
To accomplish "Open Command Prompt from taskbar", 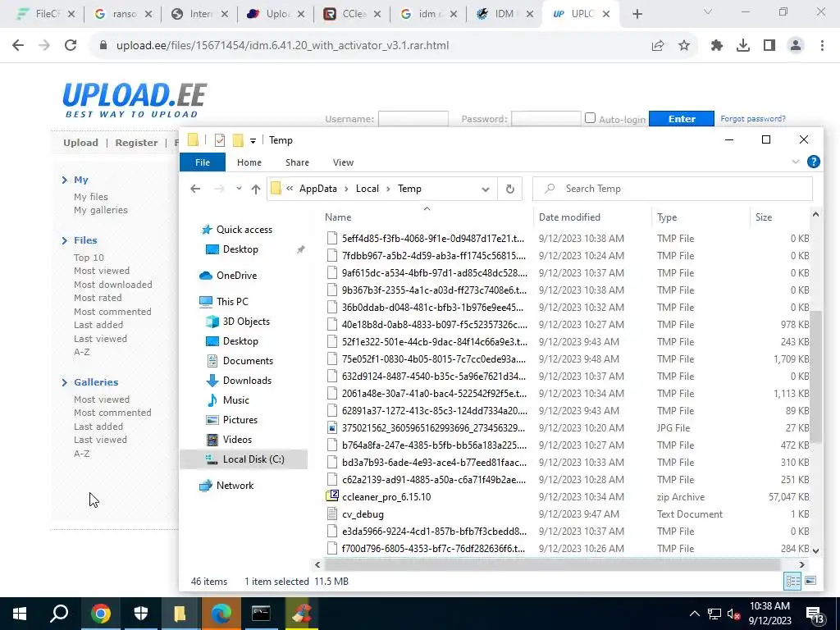I will pos(261,614).
